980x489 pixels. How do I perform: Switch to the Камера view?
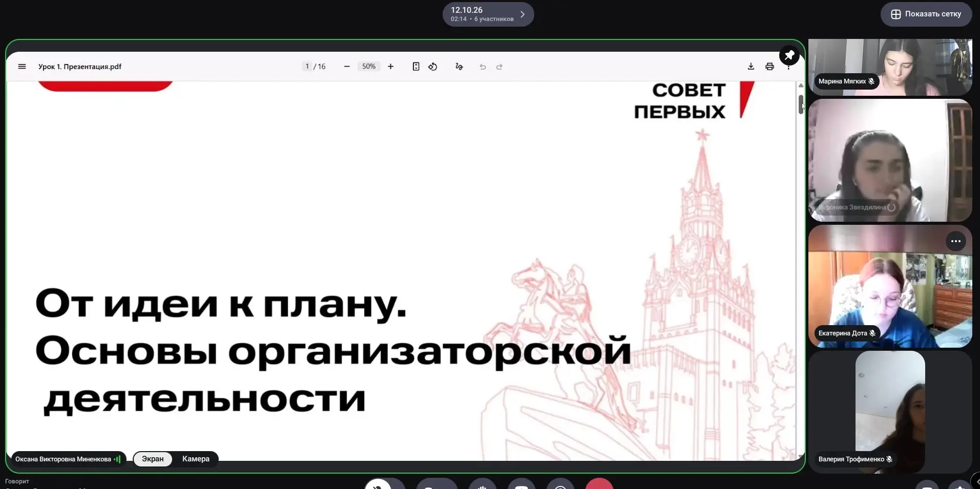pos(196,459)
